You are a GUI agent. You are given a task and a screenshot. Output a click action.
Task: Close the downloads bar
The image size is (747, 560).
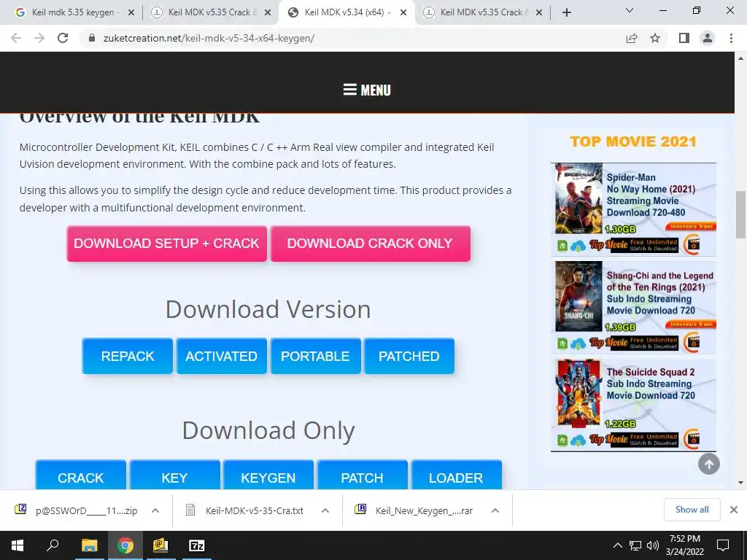point(734,510)
